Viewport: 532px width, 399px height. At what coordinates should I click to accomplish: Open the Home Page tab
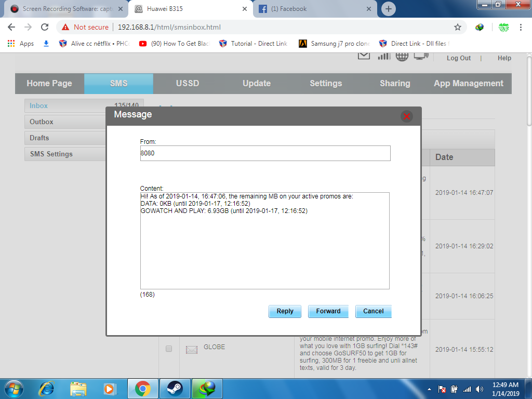click(49, 84)
